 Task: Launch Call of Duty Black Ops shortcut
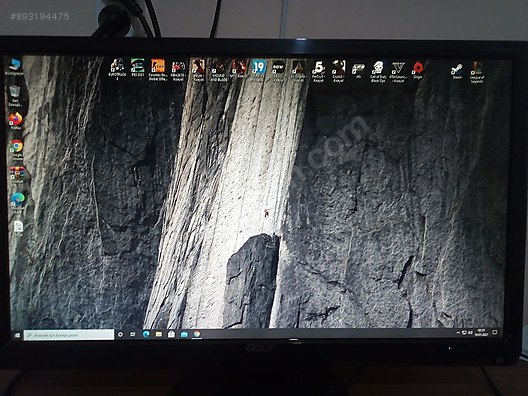click(378, 71)
